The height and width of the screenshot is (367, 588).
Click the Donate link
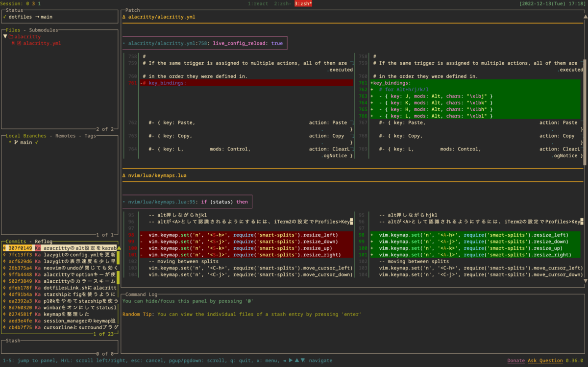coord(516,361)
